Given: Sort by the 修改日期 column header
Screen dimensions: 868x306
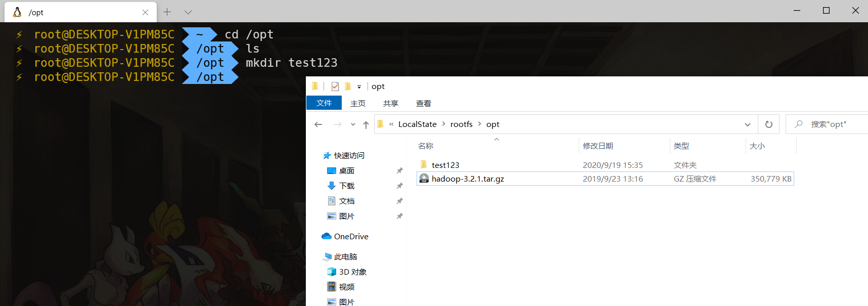Looking at the screenshot, I should click(598, 146).
